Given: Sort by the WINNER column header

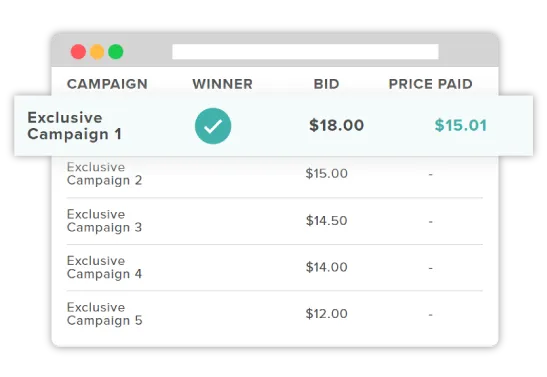Looking at the screenshot, I should coord(223,84).
